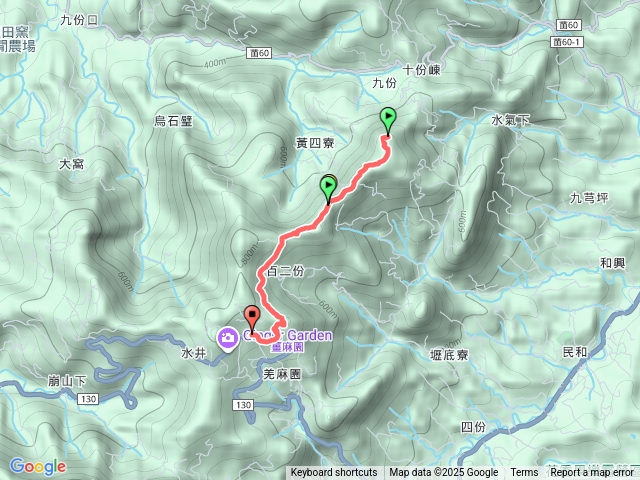Click the 烏石壁 place label
The height and width of the screenshot is (480, 640).
click(173, 121)
